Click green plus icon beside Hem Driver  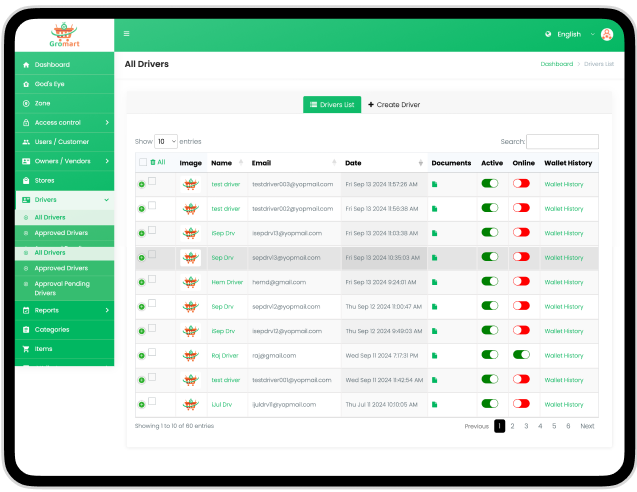point(141,283)
